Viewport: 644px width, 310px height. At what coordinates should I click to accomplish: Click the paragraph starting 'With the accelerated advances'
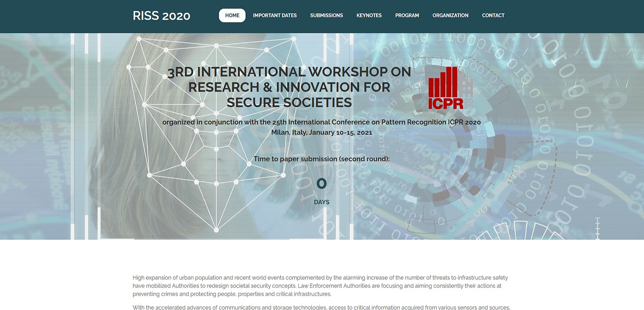pyautogui.click(x=320, y=307)
